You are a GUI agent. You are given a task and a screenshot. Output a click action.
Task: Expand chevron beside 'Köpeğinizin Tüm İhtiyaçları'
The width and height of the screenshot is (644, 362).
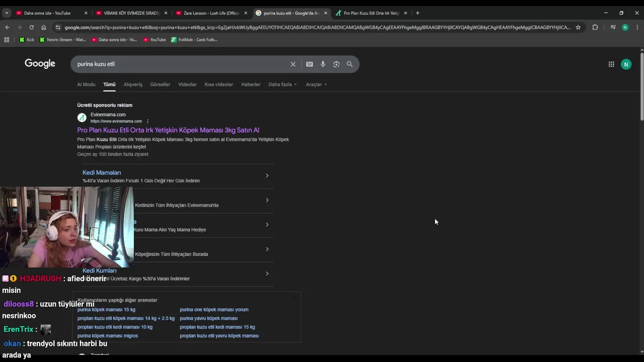(267, 249)
